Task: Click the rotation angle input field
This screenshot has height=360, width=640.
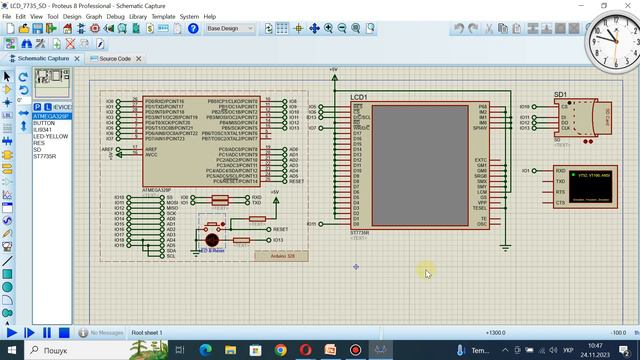Action: [23, 100]
